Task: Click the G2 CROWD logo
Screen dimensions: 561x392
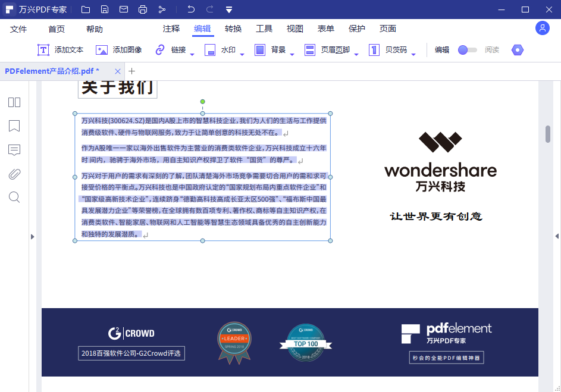Action: [131, 333]
